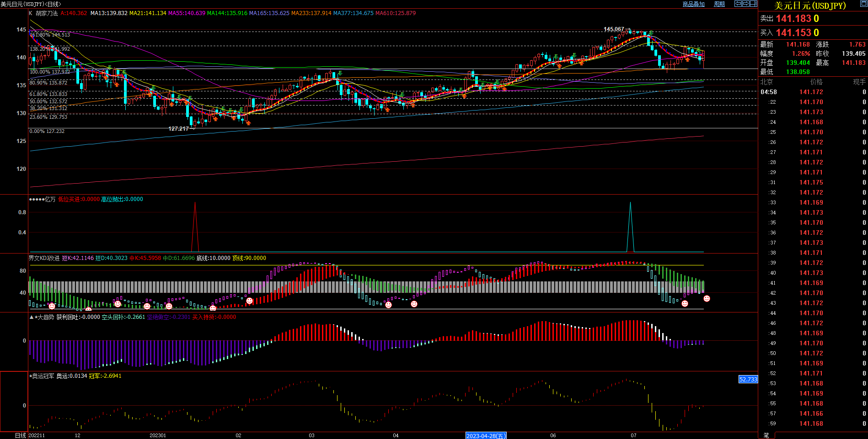868x439 pixels.
Task: Select the MA13 indicator label
Action: click(x=109, y=13)
